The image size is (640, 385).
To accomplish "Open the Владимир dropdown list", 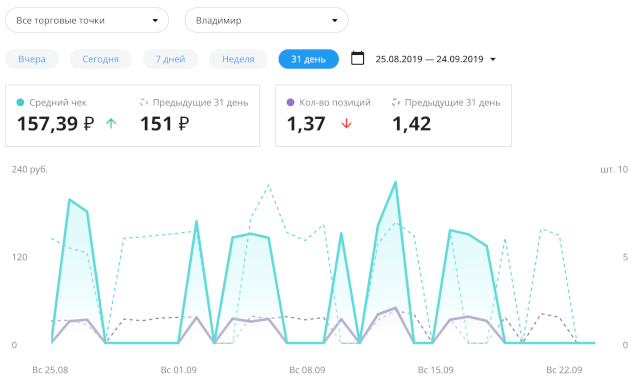I will [x=267, y=20].
